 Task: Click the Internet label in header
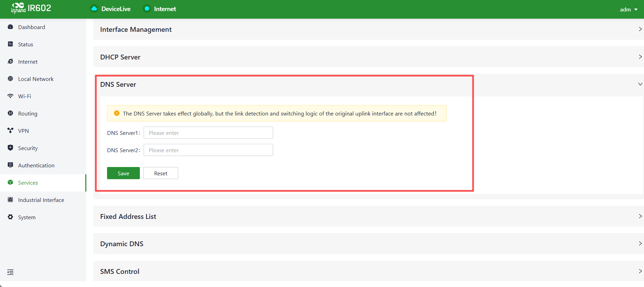[x=165, y=9]
